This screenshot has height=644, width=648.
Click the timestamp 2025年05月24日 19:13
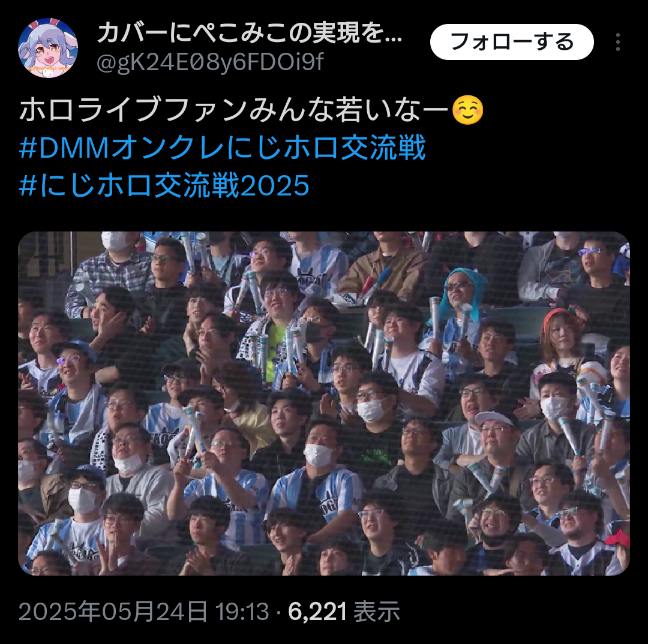click(144, 612)
